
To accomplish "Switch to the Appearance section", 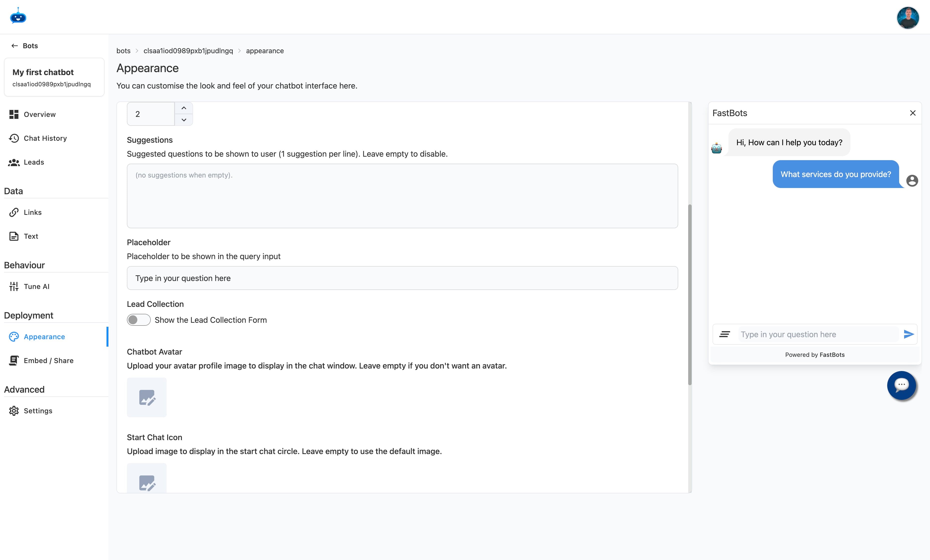I will [x=44, y=337].
